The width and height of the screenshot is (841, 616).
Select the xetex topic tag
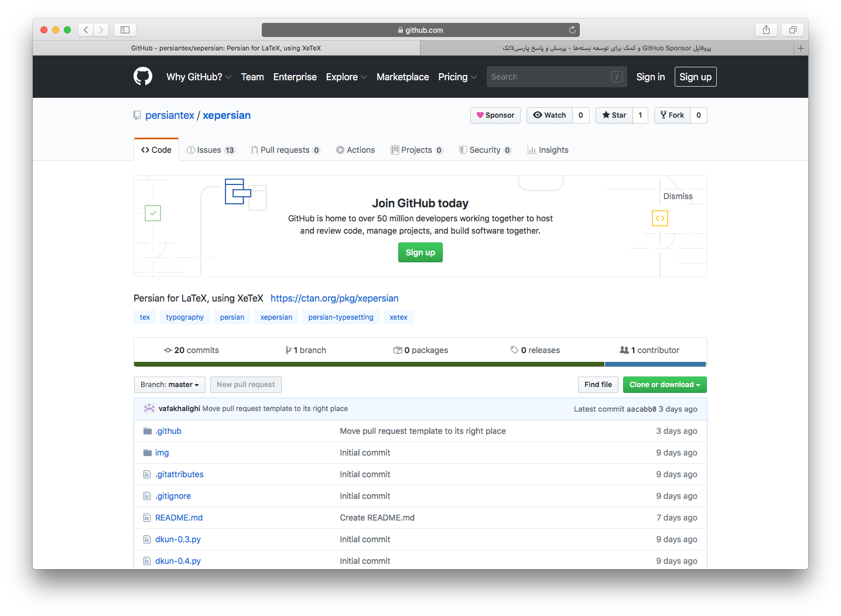pyautogui.click(x=399, y=317)
